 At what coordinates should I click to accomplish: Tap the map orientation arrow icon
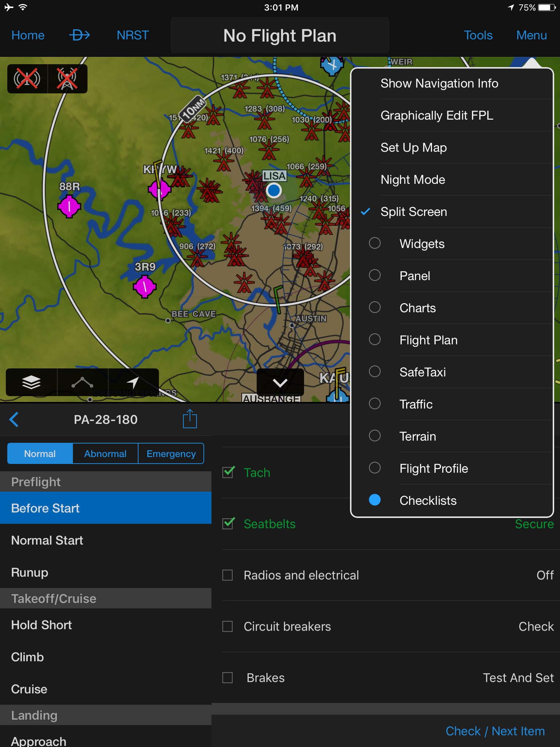tap(133, 382)
